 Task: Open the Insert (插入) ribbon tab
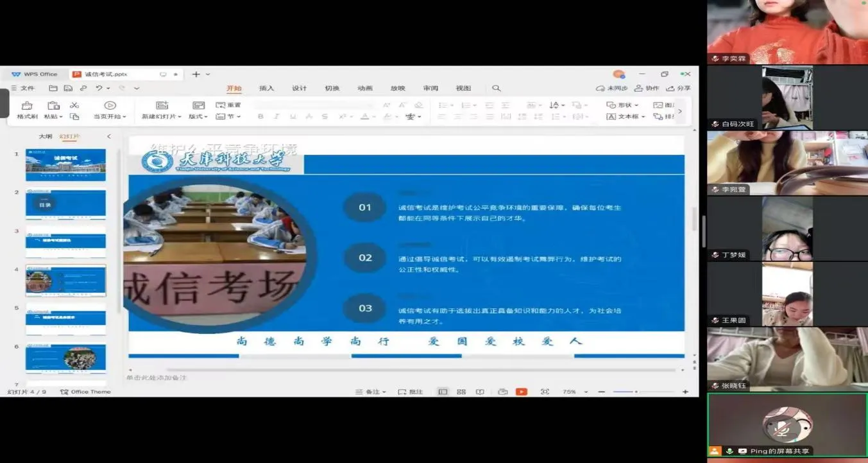[266, 89]
